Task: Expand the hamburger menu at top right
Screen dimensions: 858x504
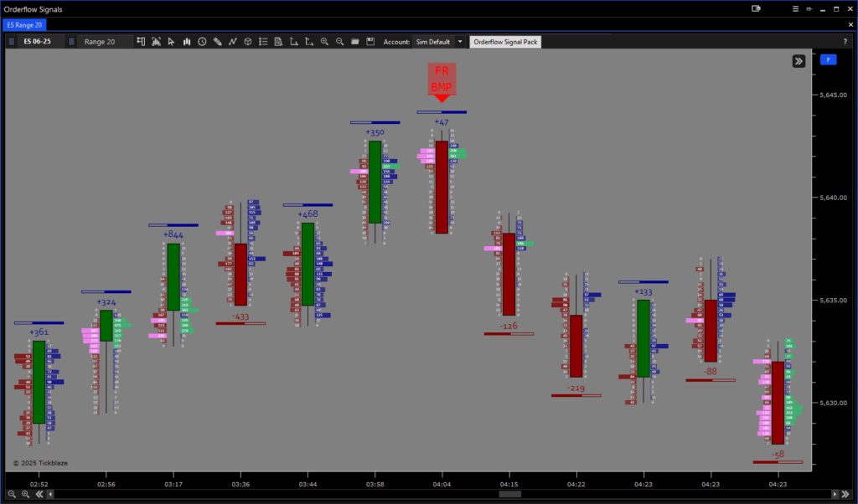Action: (x=794, y=8)
